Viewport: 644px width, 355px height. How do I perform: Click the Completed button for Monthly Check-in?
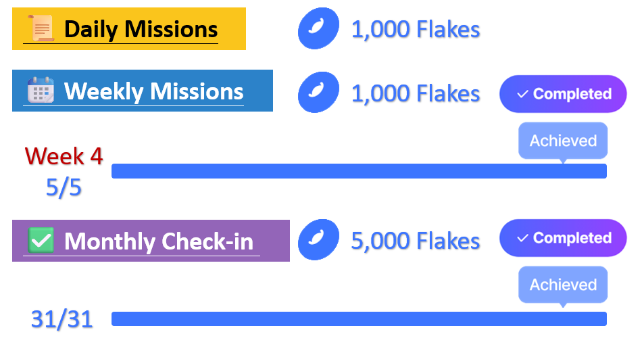pos(563,238)
